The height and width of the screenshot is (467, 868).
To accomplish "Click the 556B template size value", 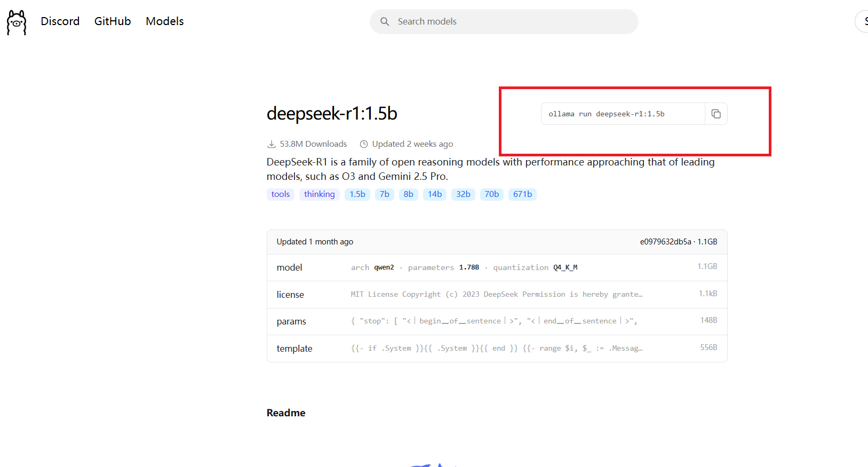I will tap(708, 347).
